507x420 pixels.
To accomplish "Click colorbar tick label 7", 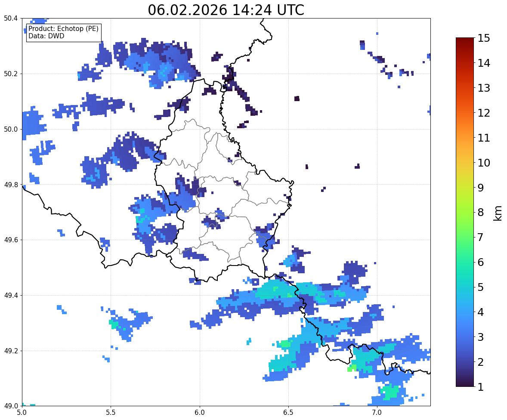I will tap(481, 237).
